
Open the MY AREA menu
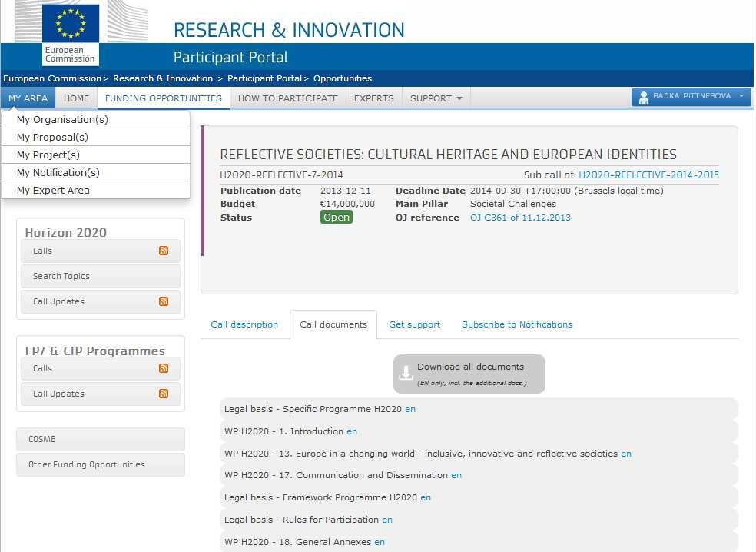(x=28, y=98)
